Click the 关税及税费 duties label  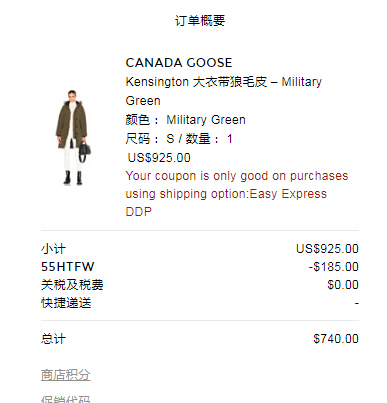[x=72, y=285]
